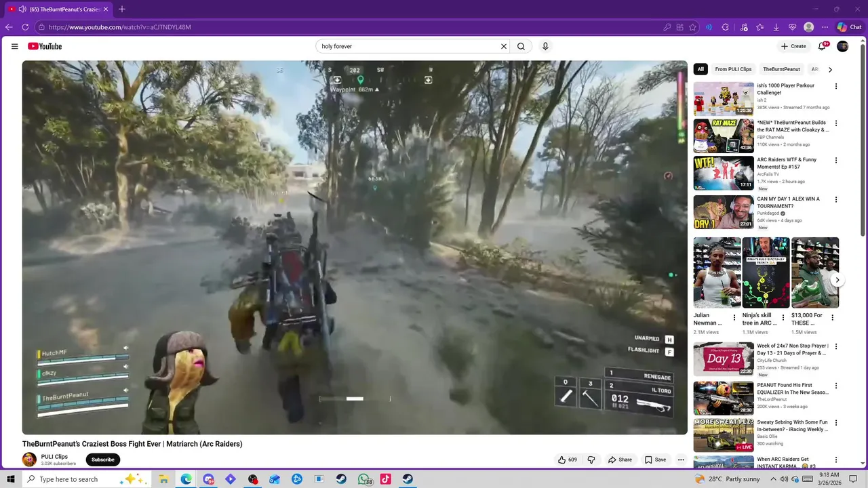Viewport: 868px width, 488px height.
Task: Open options for ARC Raiders WTF video
Action: tap(836, 161)
